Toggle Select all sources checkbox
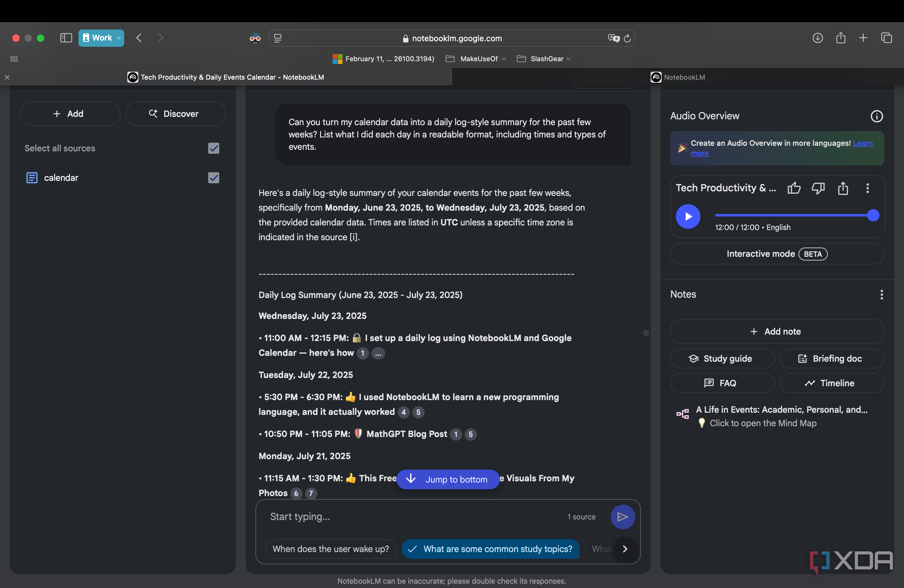 (213, 148)
